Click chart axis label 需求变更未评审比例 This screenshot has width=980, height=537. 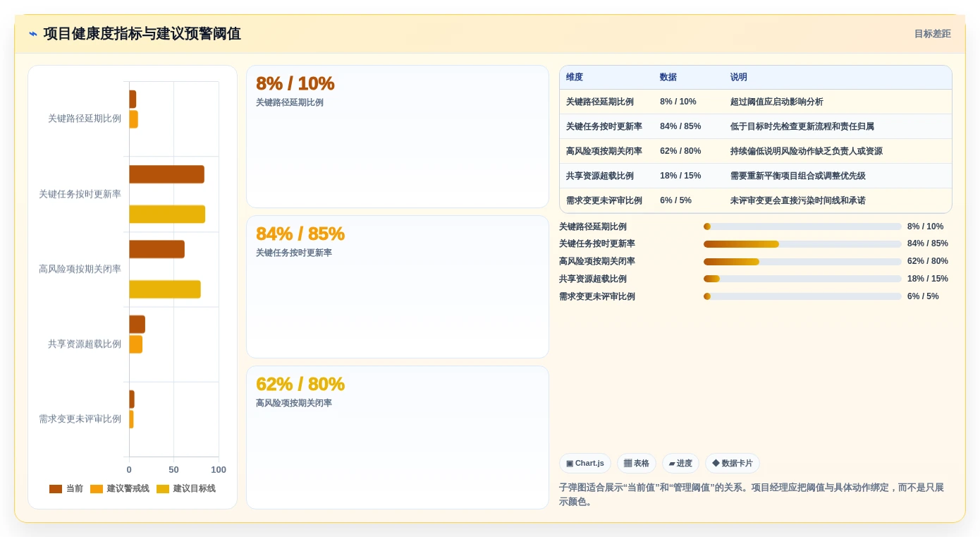(80, 419)
